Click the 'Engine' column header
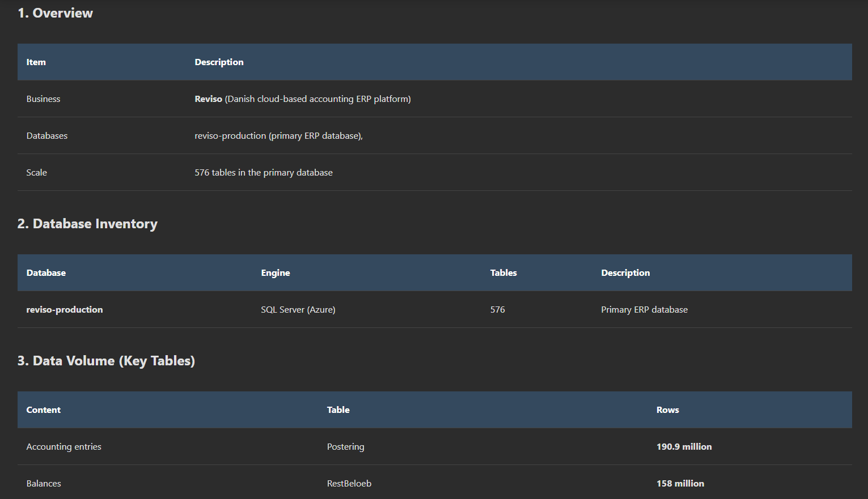The height and width of the screenshot is (499, 868). click(276, 273)
